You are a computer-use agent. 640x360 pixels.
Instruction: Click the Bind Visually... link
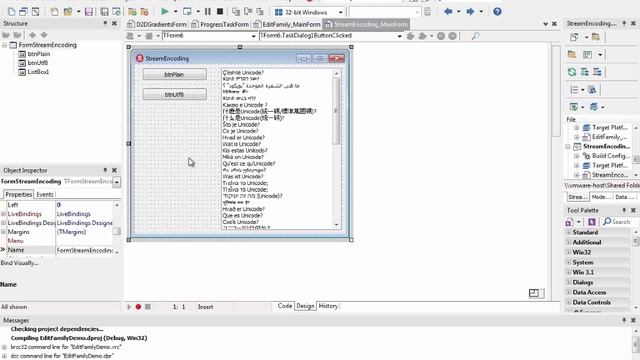point(19,263)
